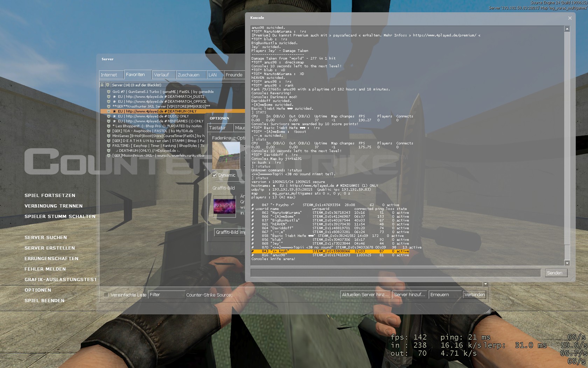The width and height of the screenshot is (588, 368).
Task: Click shield icon of MiniGames B-HoP server
Action: 108,136
